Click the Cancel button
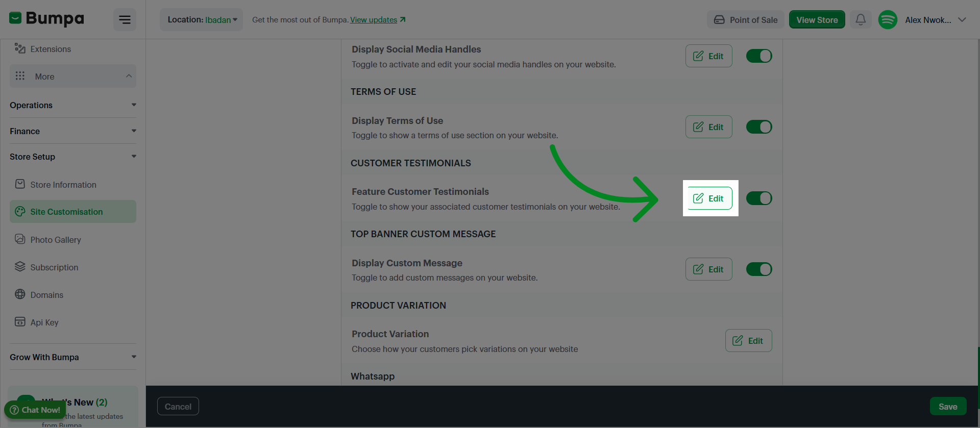 click(x=178, y=407)
